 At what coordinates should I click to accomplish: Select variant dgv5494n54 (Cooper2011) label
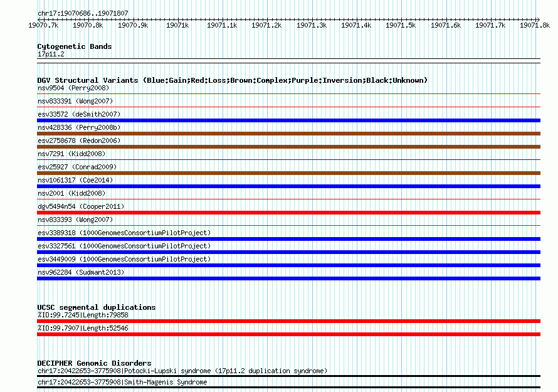[x=81, y=206]
